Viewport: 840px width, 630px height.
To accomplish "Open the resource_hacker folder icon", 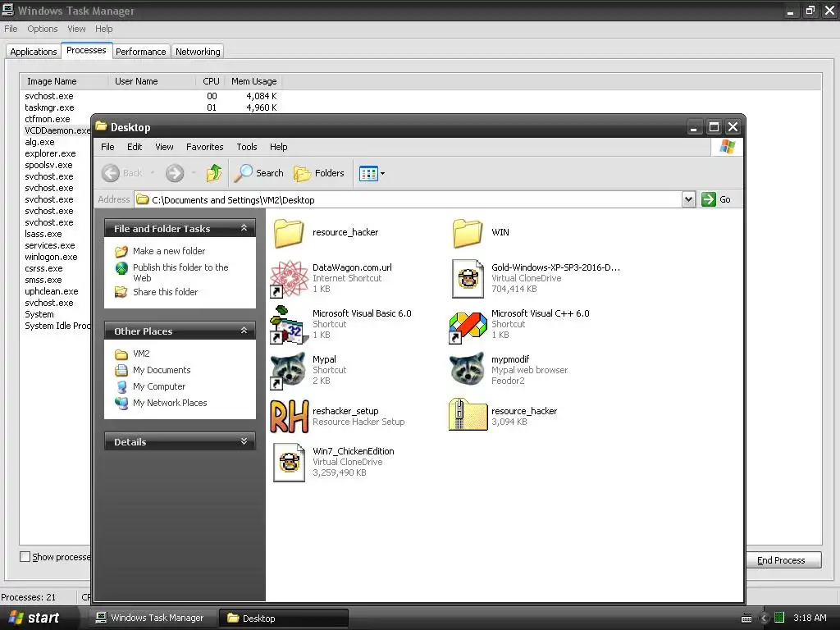I will tap(289, 232).
